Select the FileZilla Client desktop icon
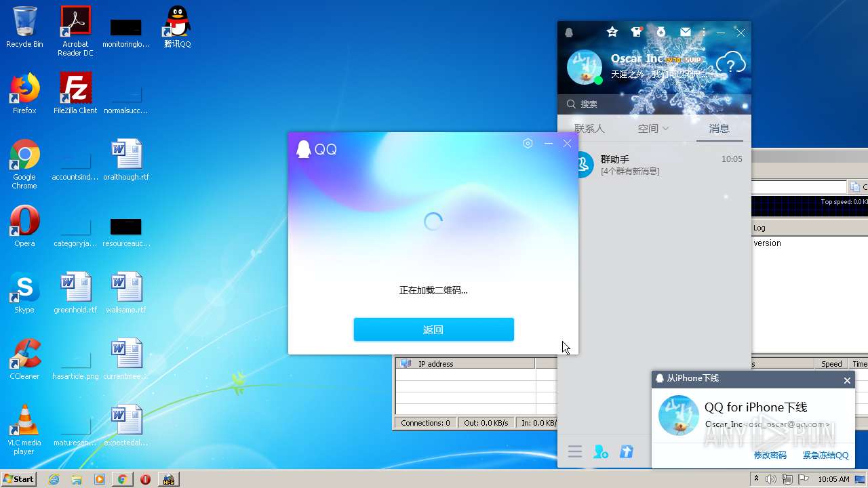 [x=75, y=94]
